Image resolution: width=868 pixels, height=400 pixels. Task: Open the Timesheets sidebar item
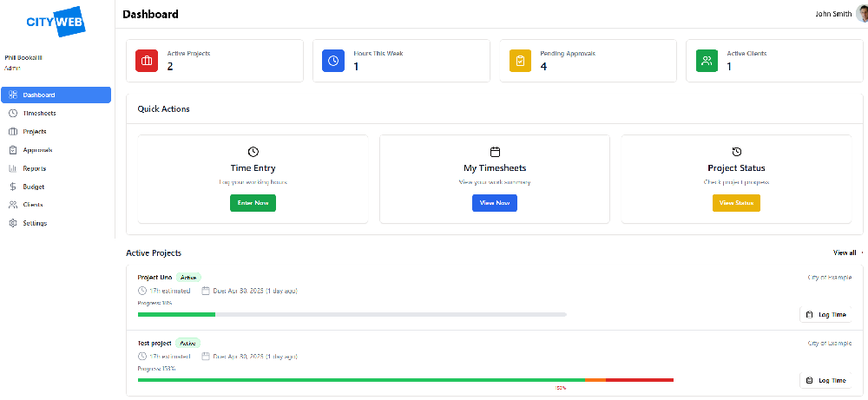pos(39,114)
